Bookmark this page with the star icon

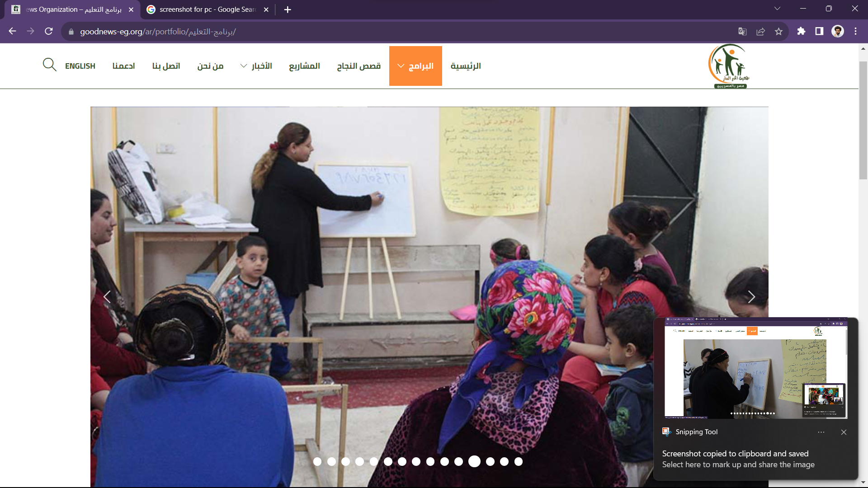[x=778, y=32]
